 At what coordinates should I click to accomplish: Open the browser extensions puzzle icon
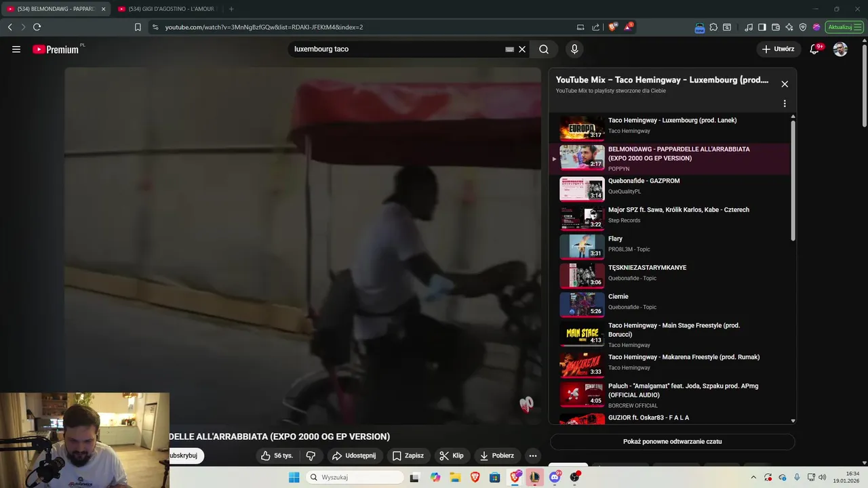tap(713, 27)
